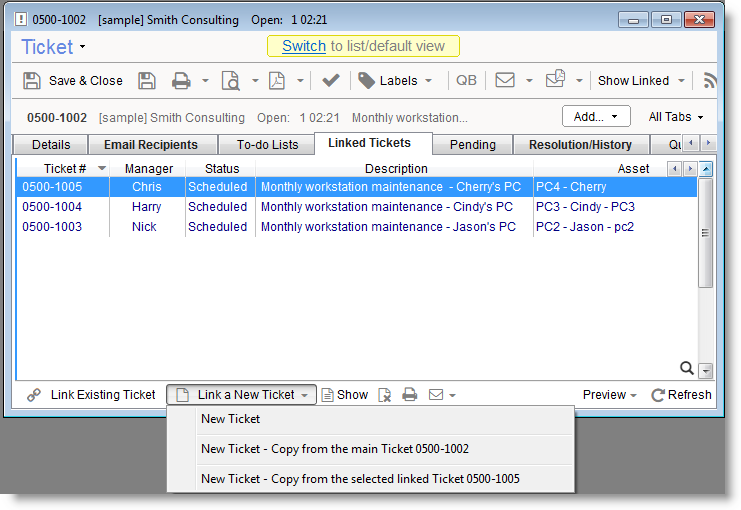Switch to the Email Recipients tab
Screen dimensions: 741x510
point(151,145)
